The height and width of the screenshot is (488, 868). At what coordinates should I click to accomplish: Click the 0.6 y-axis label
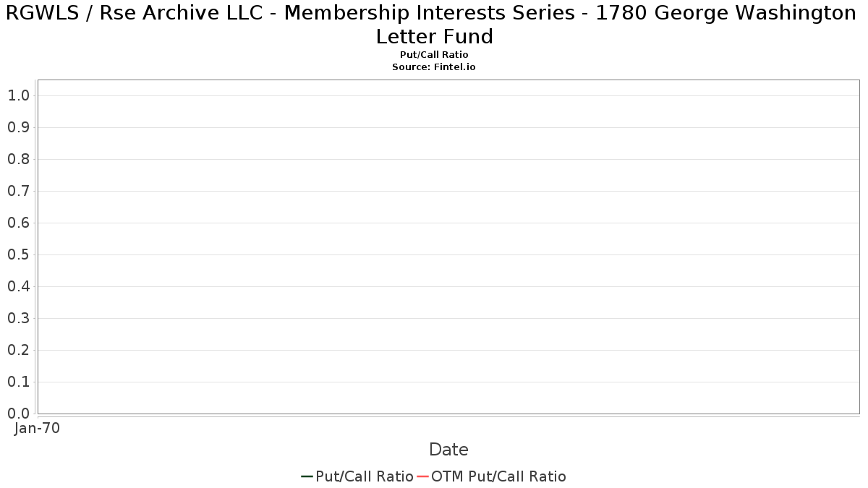(19, 223)
